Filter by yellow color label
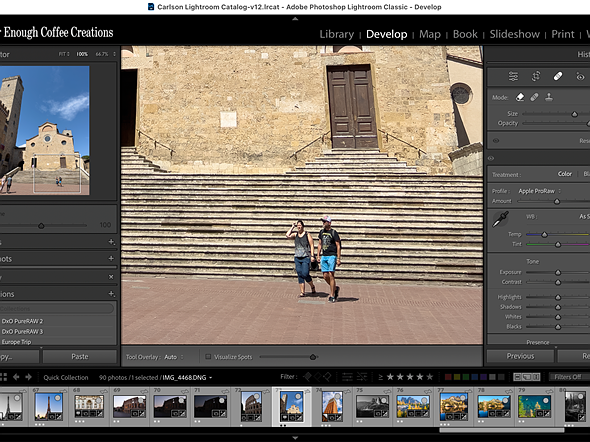Screen dimensions: 590x442 pyautogui.click(x=457, y=377)
